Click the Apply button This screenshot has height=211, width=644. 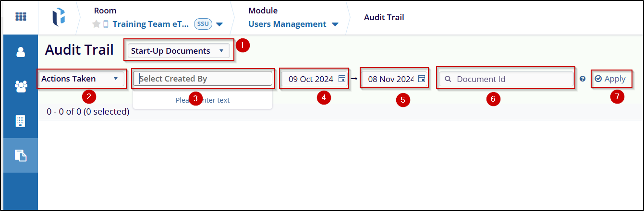[x=610, y=79]
